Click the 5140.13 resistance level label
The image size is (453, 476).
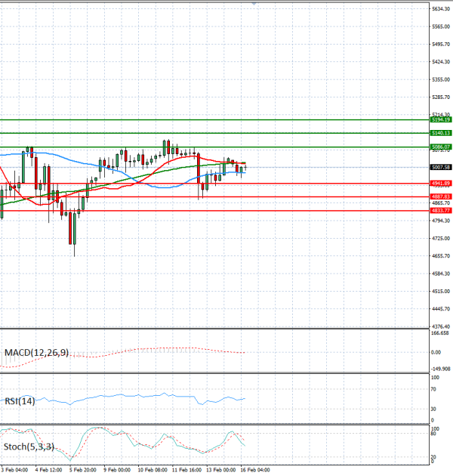pos(440,133)
